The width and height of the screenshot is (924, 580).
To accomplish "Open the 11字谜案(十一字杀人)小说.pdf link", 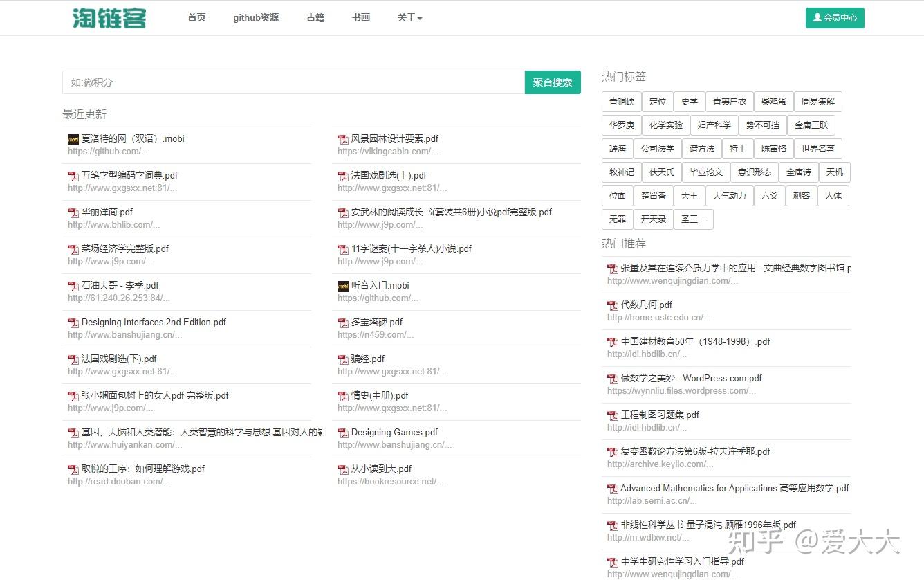I will point(412,249).
